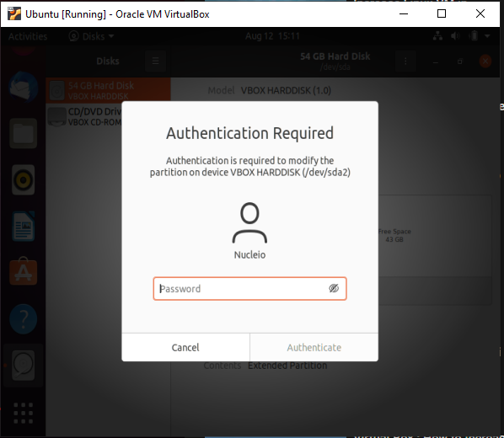504x438 pixels.
Task: Open the Help dock icon
Action: point(23,318)
